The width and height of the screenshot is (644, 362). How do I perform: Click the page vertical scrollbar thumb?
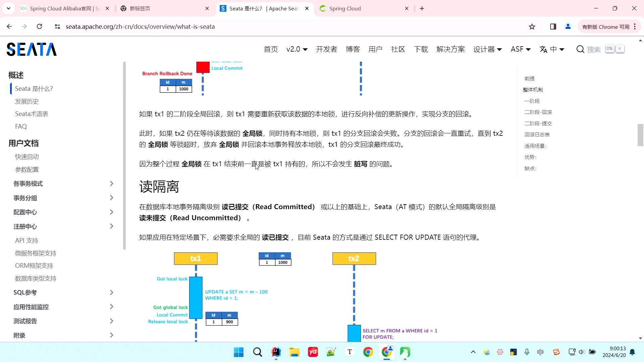pyautogui.click(x=640, y=135)
